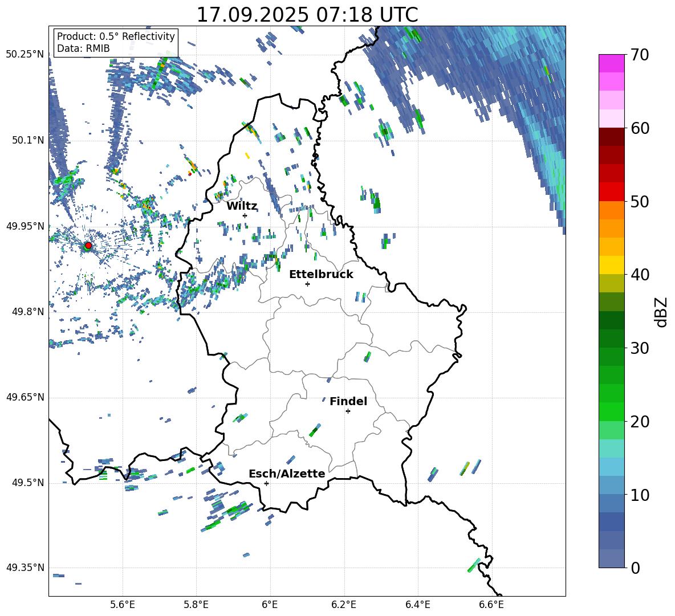Click the yellow 40 dBZ colorbar segment
The image size is (675, 616).
point(611,265)
